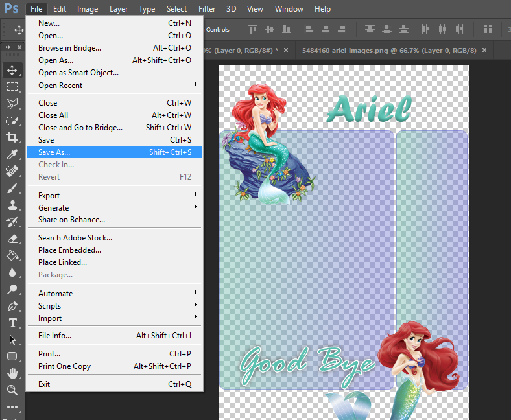Select the Zoom tool

[12, 390]
